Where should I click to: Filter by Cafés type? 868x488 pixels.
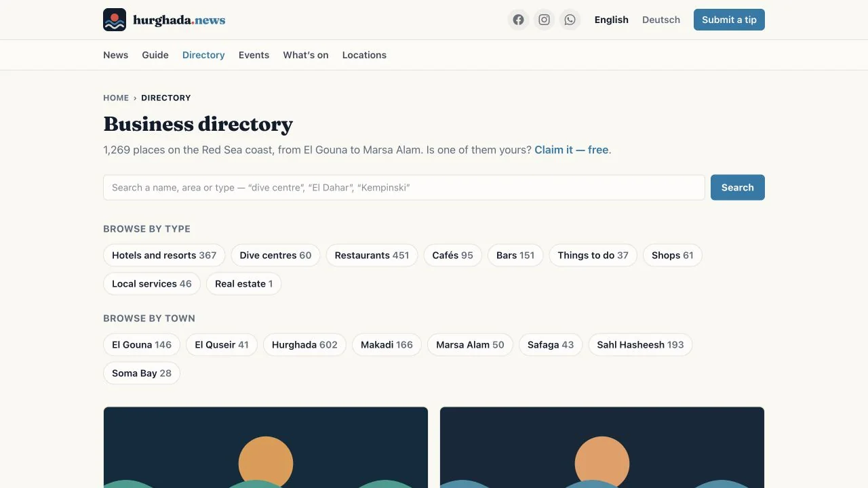452,256
